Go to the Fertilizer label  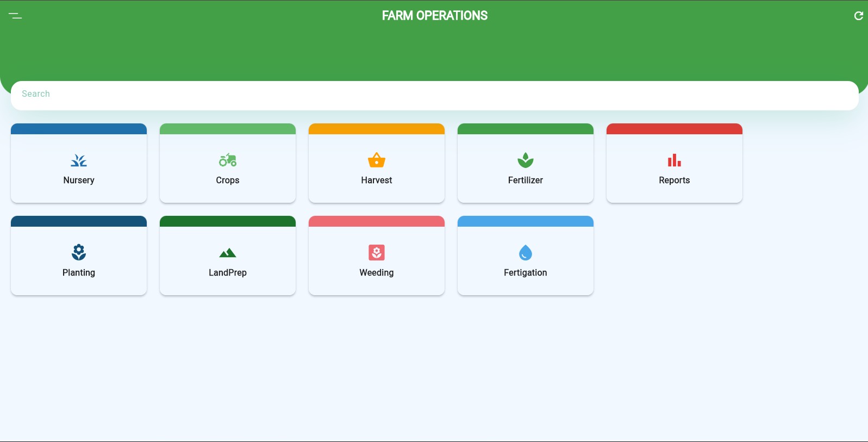[x=526, y=180]
